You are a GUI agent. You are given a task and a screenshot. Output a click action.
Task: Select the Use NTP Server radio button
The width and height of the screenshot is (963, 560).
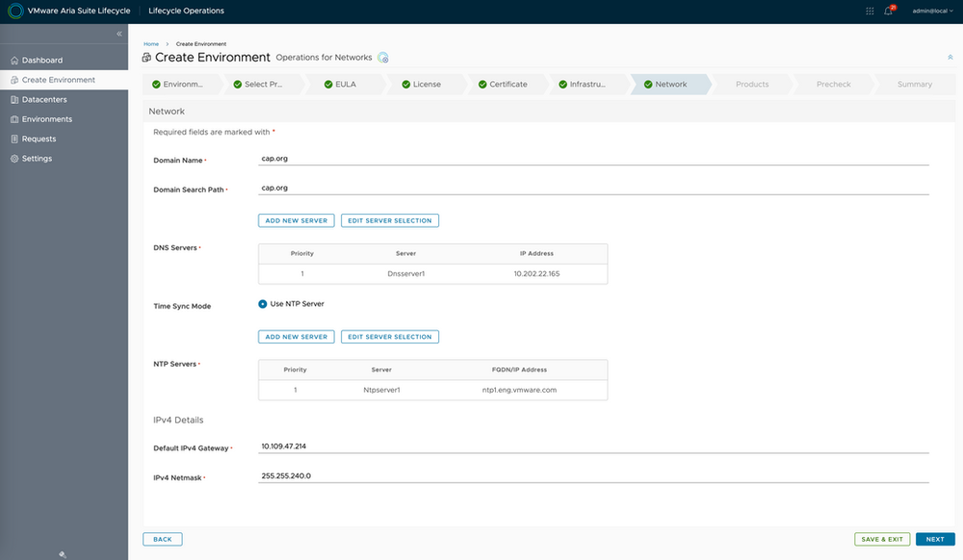pyautogui.click(x=263, y=304)
